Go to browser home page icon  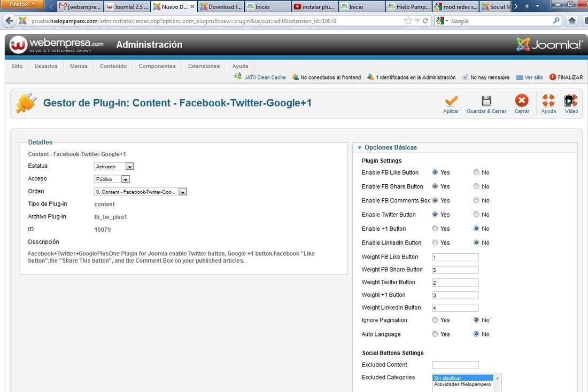(572, 21)
